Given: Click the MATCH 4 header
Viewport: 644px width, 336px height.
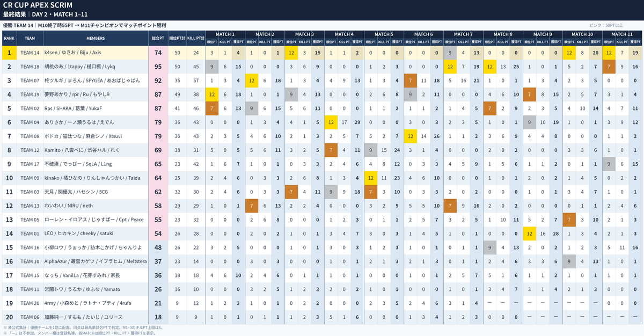Looking at the screenshot, I should [x=344, y=34].
